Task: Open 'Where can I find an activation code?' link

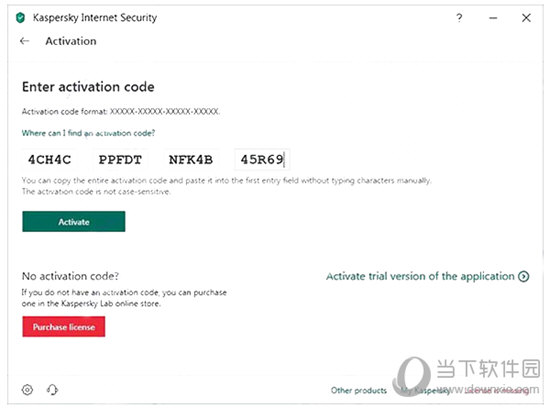Action: pyautogui.click(x=88, y=133)
